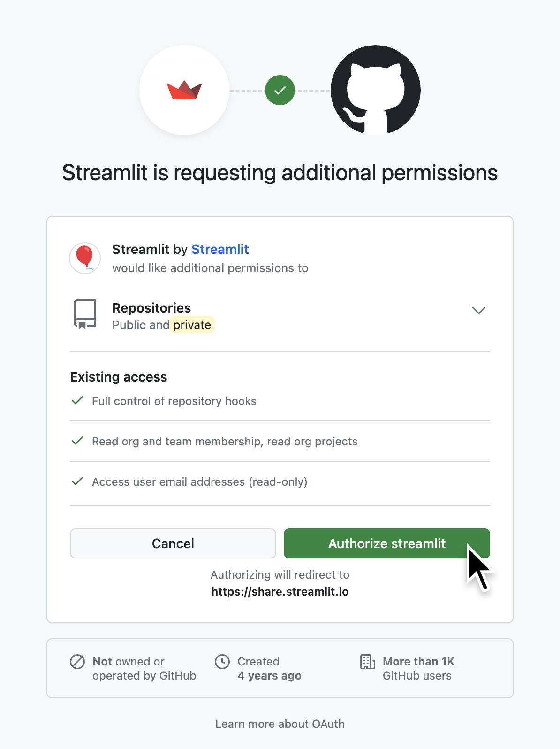560x749 pixels.
Task: Click the green connection checkmark circle
Action: click(280, 90)
